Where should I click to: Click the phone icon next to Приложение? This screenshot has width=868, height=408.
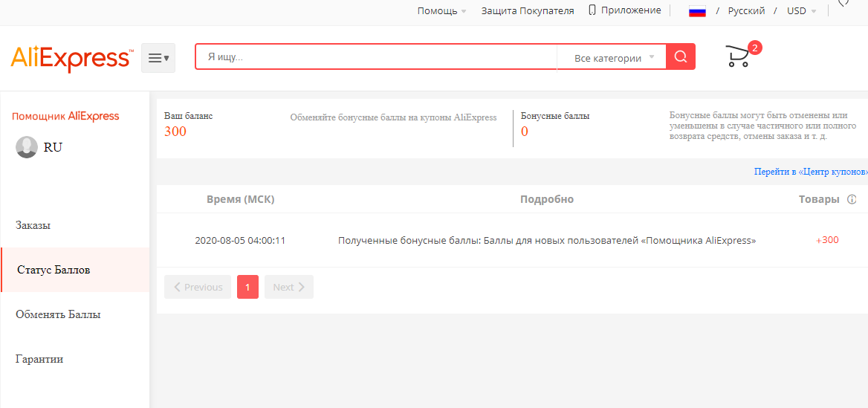pos(592,10)
